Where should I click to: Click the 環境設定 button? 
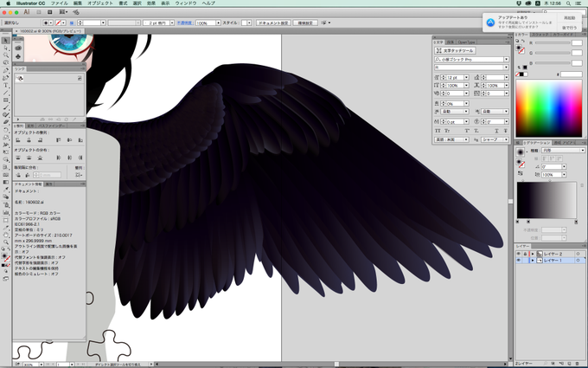coord(305,23)
